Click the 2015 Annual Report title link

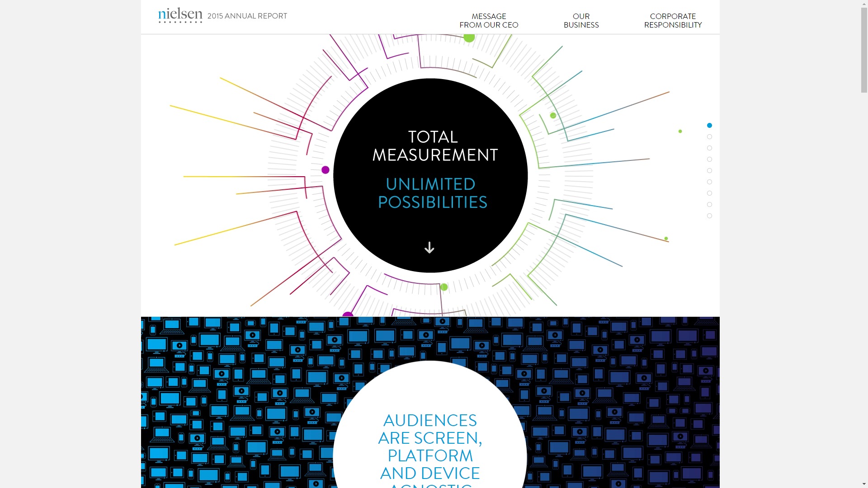click(x=247, y=16)
